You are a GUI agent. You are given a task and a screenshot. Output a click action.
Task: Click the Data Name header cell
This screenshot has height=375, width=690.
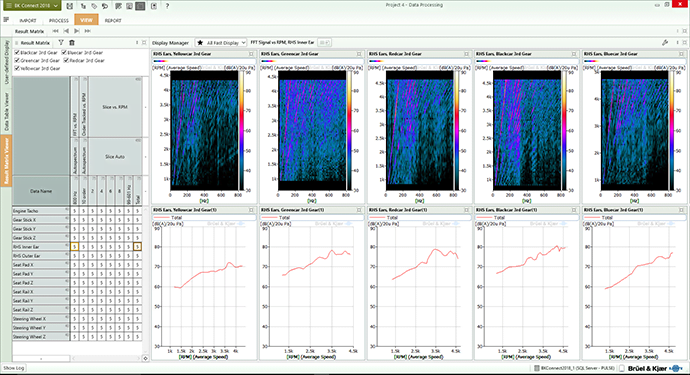coord(41,191)
